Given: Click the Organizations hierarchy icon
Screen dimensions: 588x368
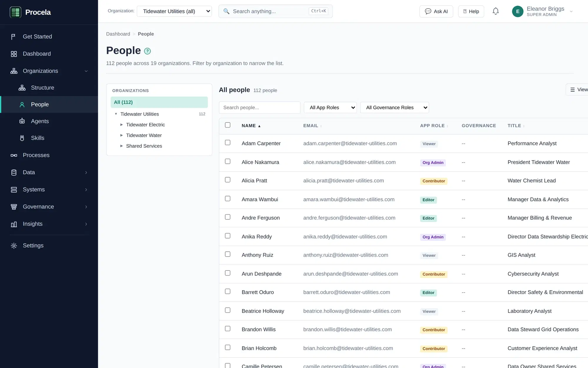Looking at the screenshot, I should coord(14,71).
